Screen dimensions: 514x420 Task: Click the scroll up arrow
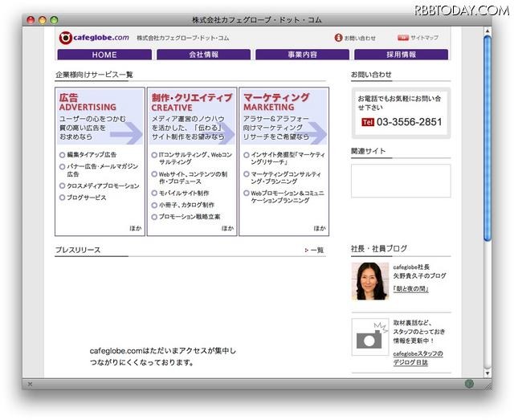(487, 31)
